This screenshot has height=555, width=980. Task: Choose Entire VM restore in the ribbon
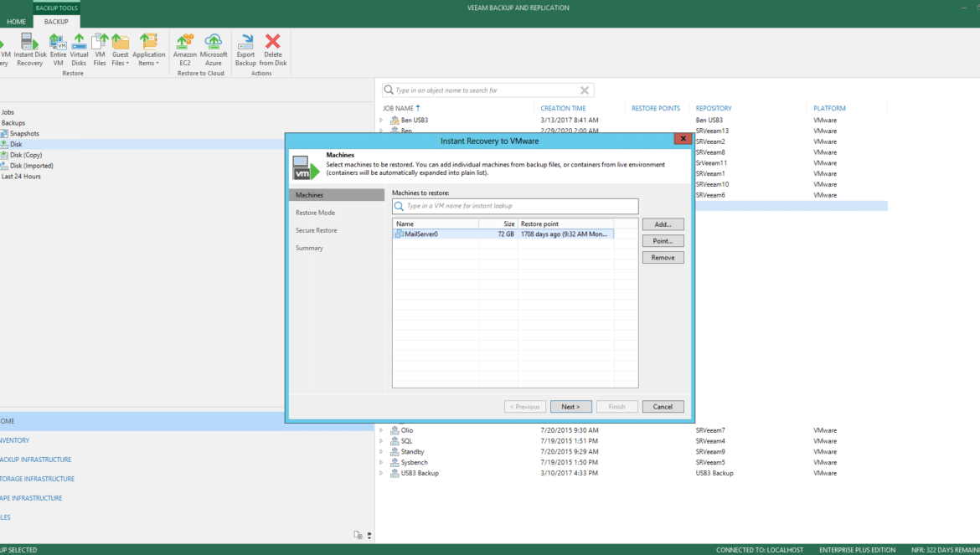[x=58, y=50]
